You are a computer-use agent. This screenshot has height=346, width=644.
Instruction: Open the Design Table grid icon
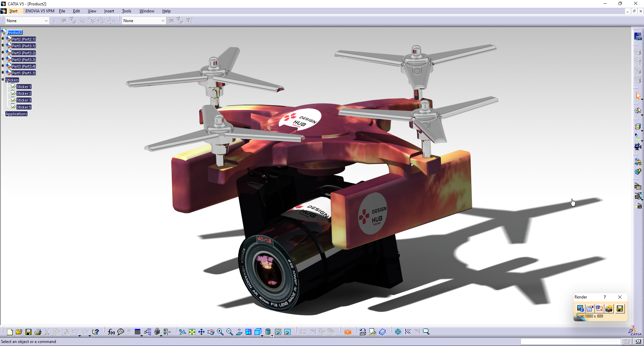point(138,332)
